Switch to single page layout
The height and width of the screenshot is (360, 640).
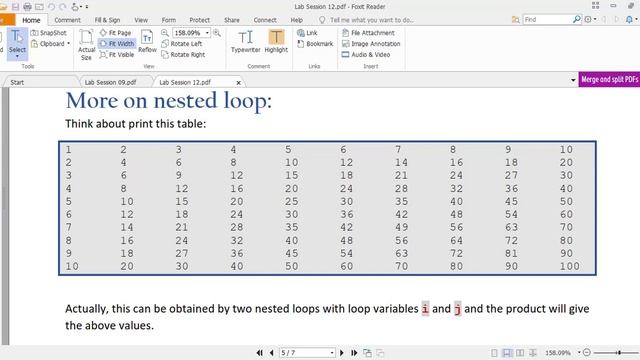point(494,353)
